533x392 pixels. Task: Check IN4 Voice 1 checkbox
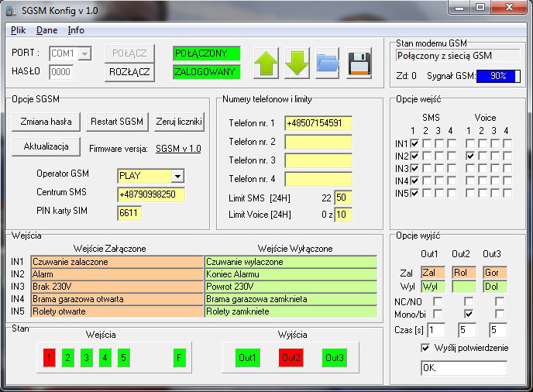470,181
